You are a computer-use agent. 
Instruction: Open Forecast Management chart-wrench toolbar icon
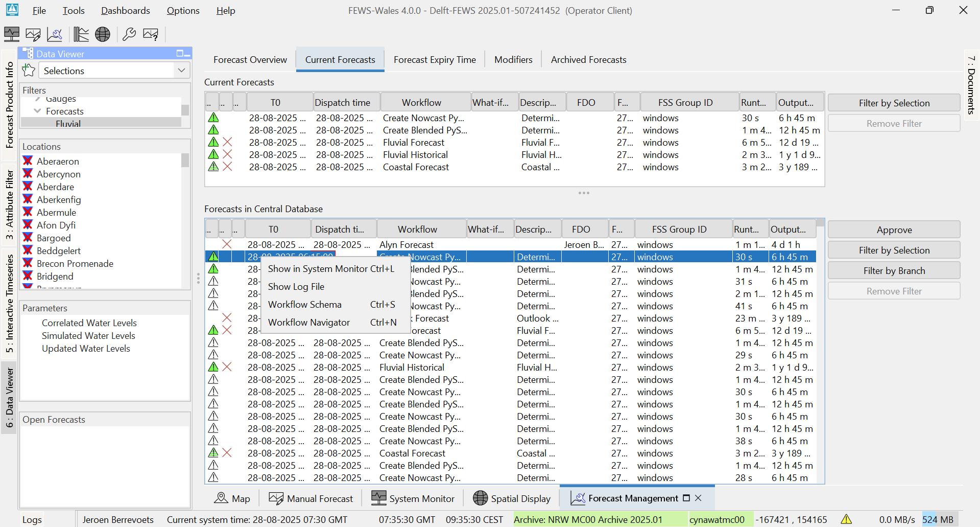[x=55, y=34]
